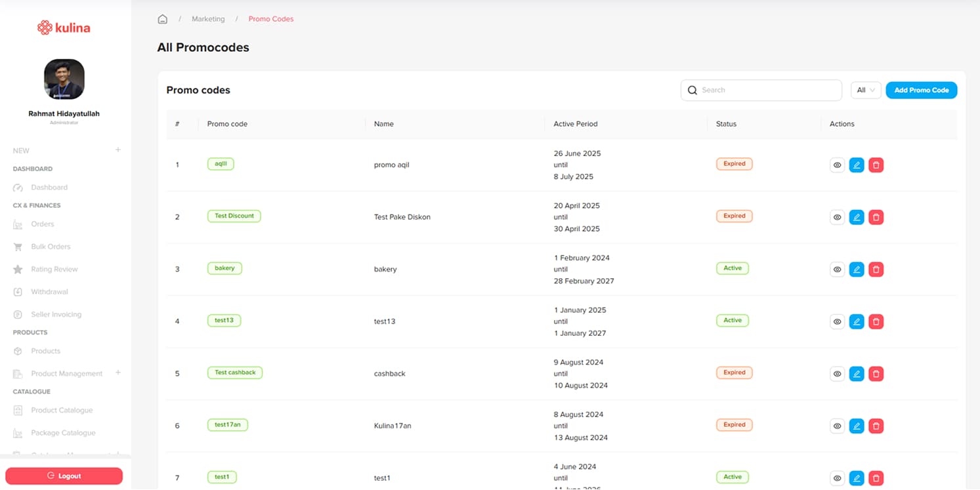980x490 pixels.
Task: Delete the Test Discount promo code
Action: [x=876, y=217]
